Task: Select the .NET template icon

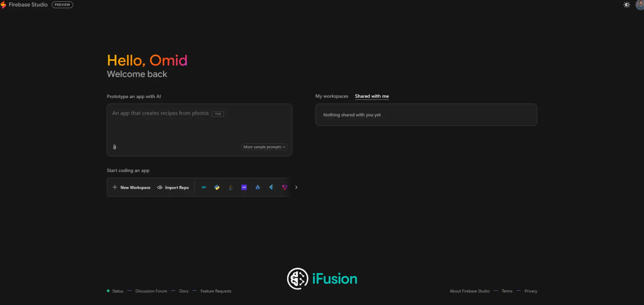Action: click(x=244, y=187)
